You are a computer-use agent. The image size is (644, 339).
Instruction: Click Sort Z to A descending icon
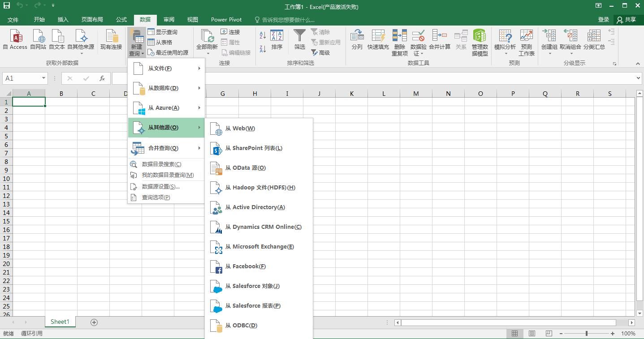click(263, 49)
